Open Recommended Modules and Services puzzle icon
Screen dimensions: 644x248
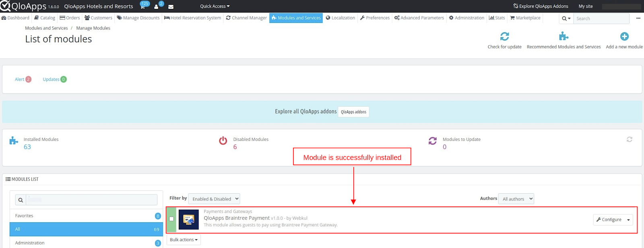[x=563, y=37]
